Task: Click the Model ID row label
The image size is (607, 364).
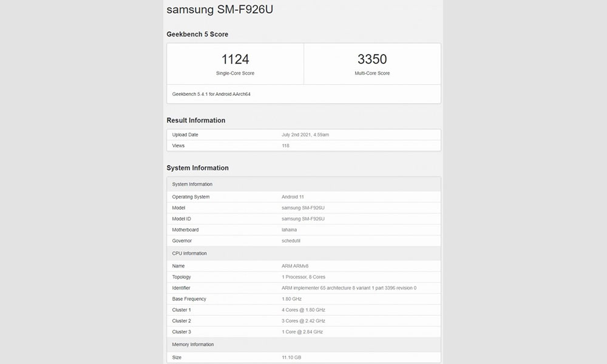Action: point(181,219)
